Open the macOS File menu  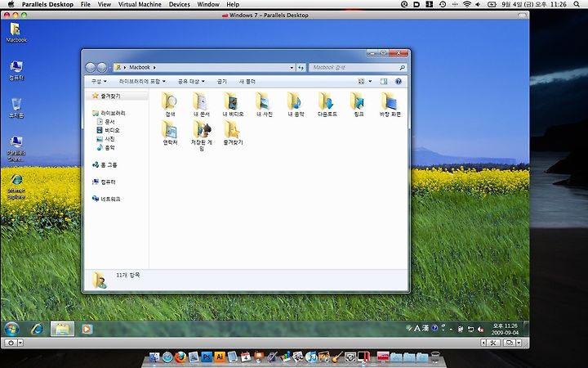tap(86, 5)
